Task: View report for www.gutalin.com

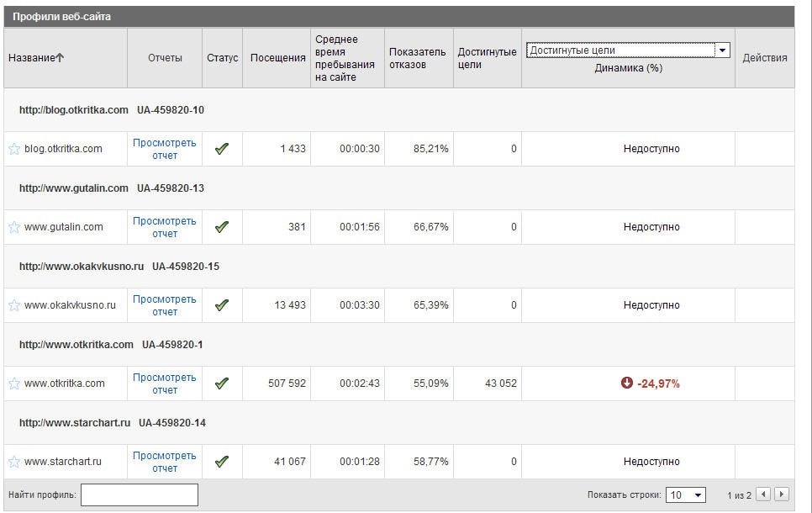Action: tap(165, 227)
